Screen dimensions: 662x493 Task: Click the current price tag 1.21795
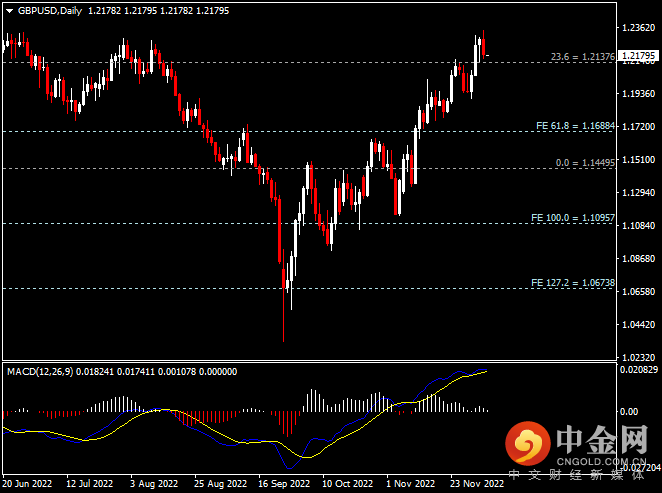(x=638, y=56)
